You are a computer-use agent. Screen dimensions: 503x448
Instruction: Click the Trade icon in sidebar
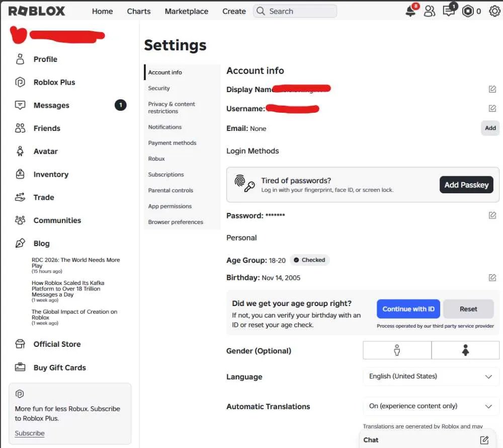point(20,197)
